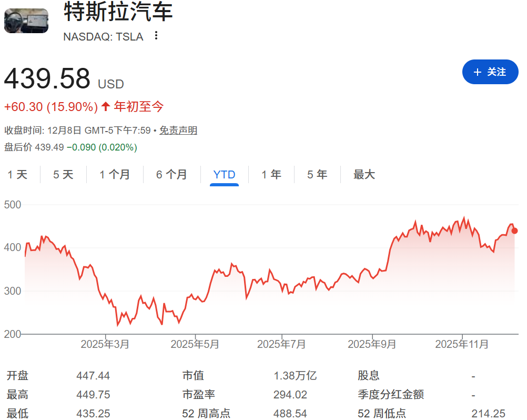
Task: Open the three-dot overflow menu next to NASDAQ: TSLA
Action: [x=155, y=35]
